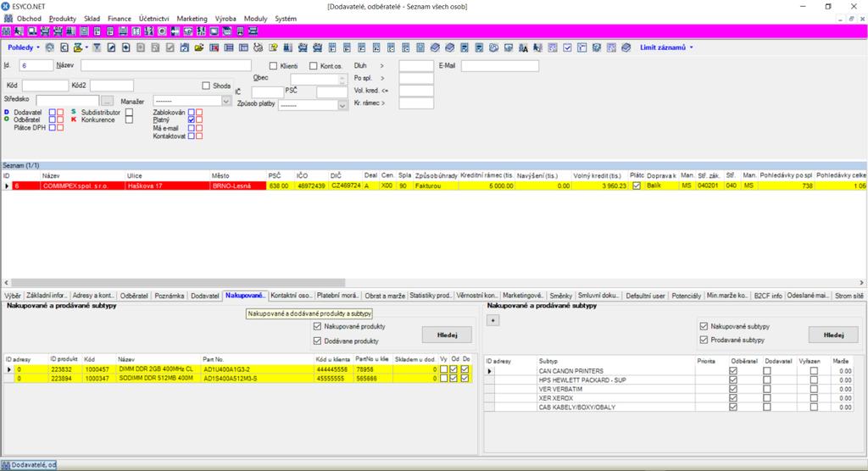Switch to the Obrat a marže tab
868x471 pixels.
(384, 296)
